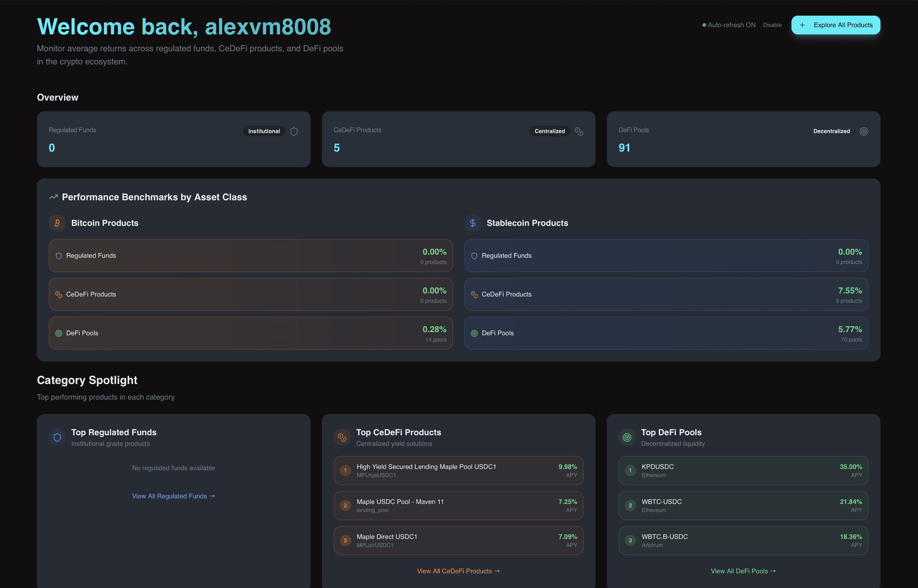Click the target icon beside Top DeFi Pools
This screenshot has height=588, width=918.
tap(627, 437)
